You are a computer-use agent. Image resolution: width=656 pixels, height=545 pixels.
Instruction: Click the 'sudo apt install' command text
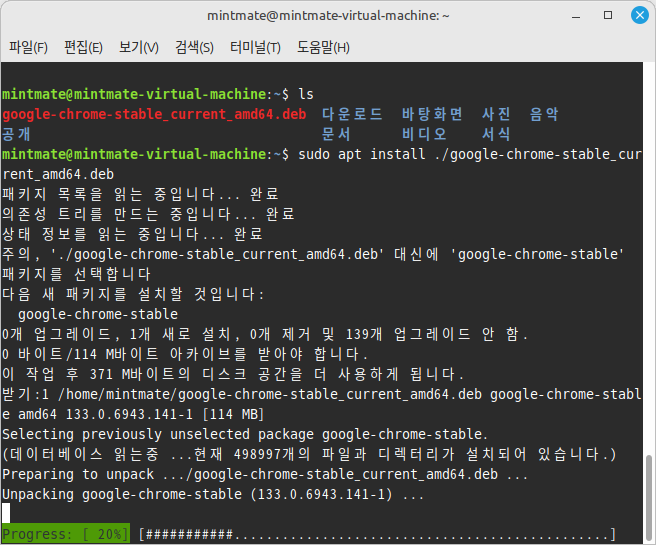[361, 154]
